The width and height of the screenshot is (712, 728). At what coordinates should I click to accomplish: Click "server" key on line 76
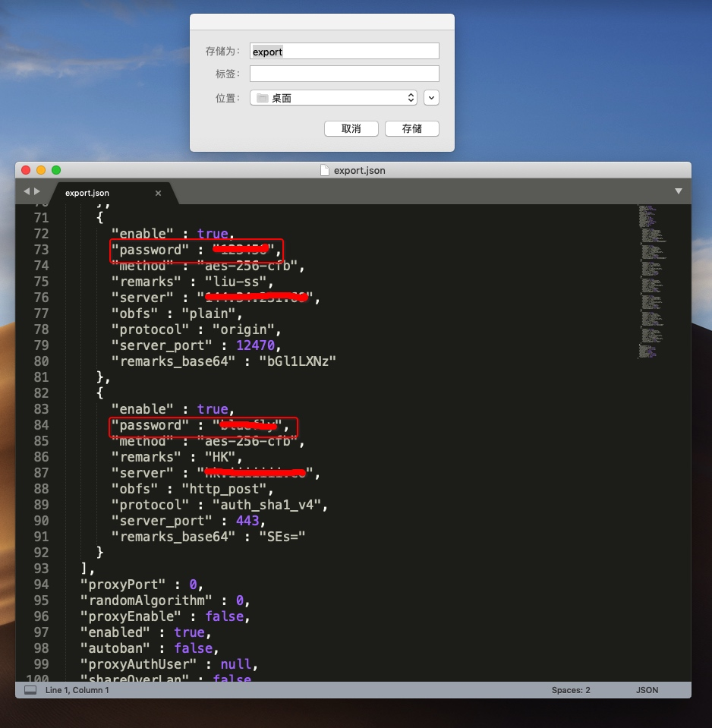pos(142,298)
